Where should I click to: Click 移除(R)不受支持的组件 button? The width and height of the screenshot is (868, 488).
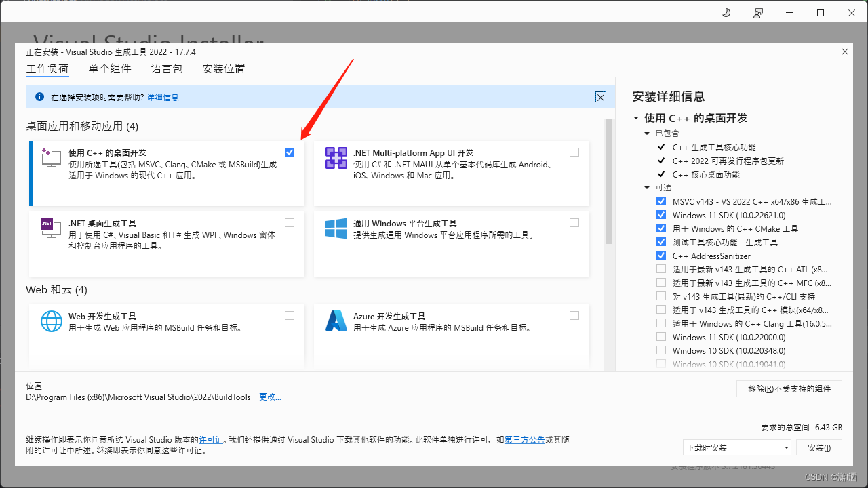pos(789,388)
